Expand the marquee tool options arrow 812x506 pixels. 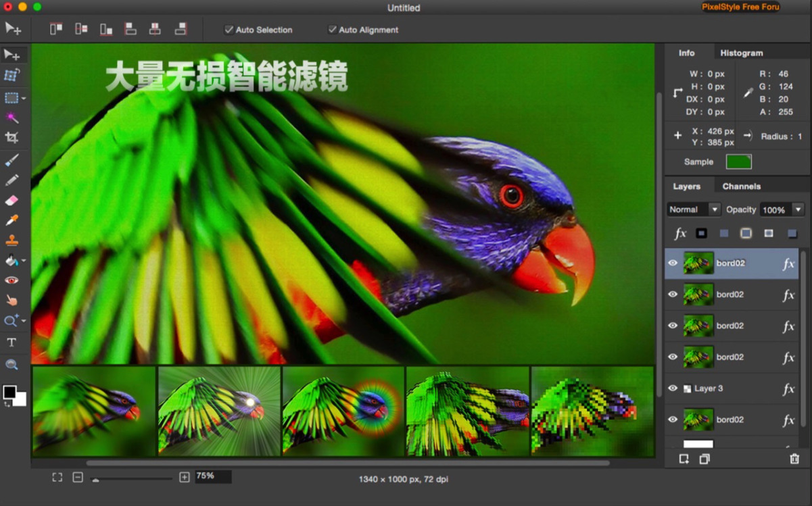coord(24,99)
